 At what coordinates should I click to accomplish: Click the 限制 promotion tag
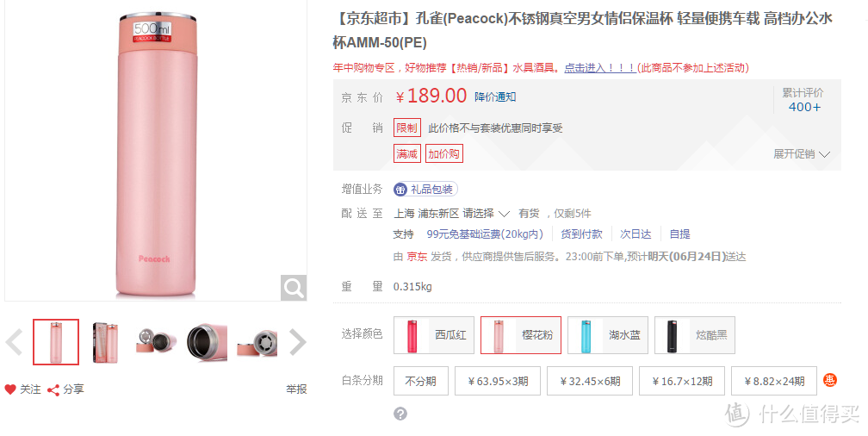click(406, 128)
